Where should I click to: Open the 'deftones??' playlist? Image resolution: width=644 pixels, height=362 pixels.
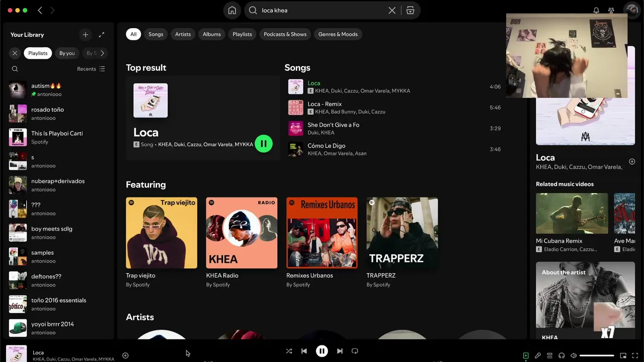pyautogui.click(x=58, y=281)
